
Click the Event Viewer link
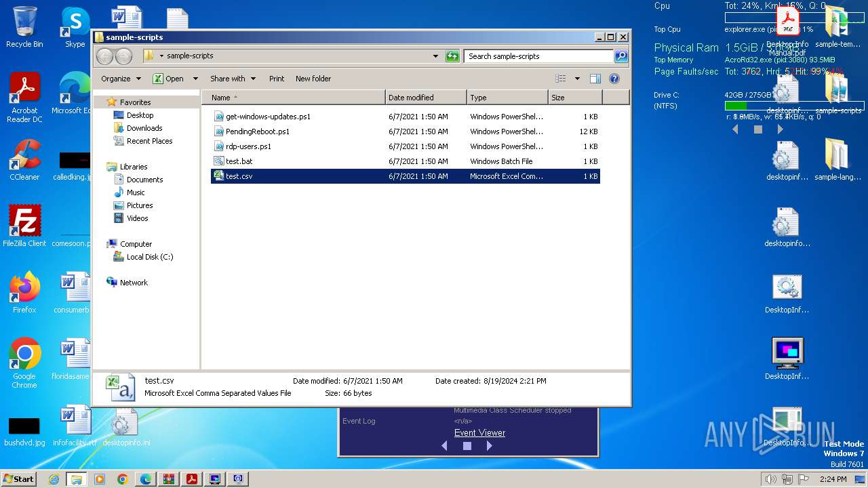point(479,432)
